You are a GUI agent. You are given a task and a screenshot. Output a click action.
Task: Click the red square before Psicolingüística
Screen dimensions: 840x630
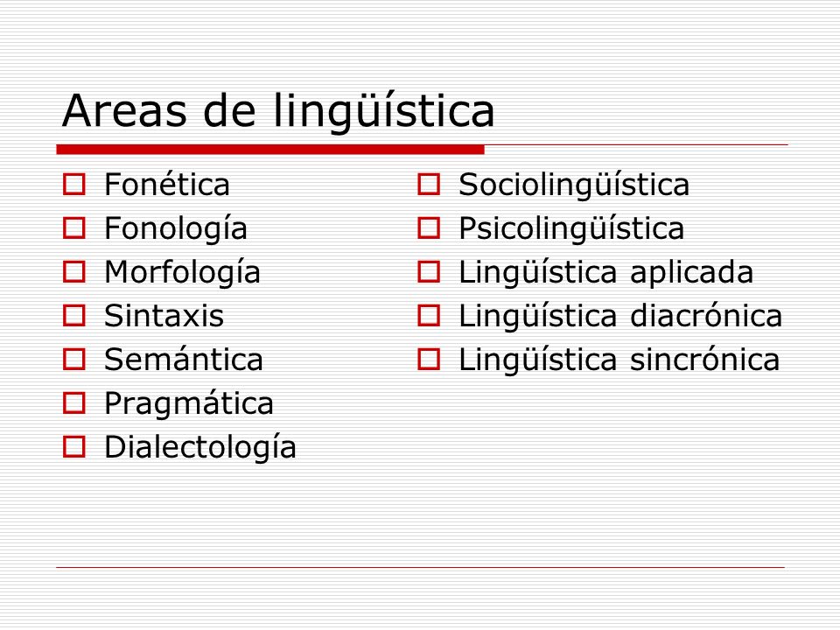tap(429, 228)
